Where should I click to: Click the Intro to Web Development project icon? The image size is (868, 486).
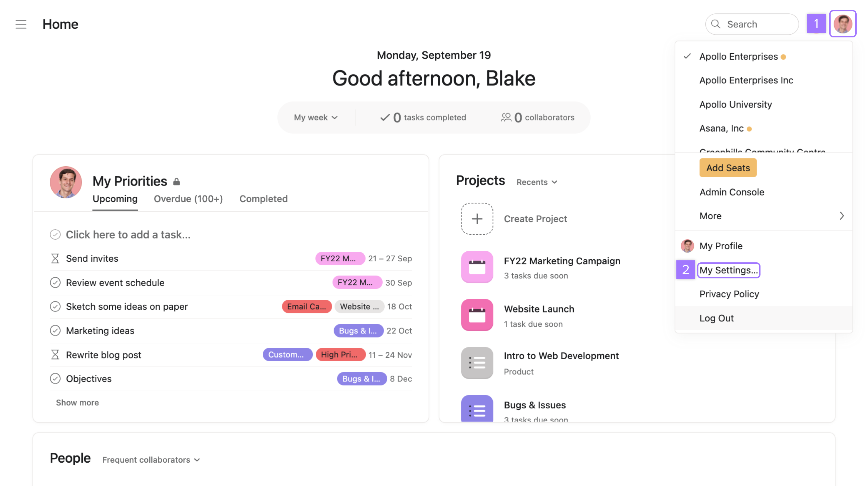(x=477, y=362)
